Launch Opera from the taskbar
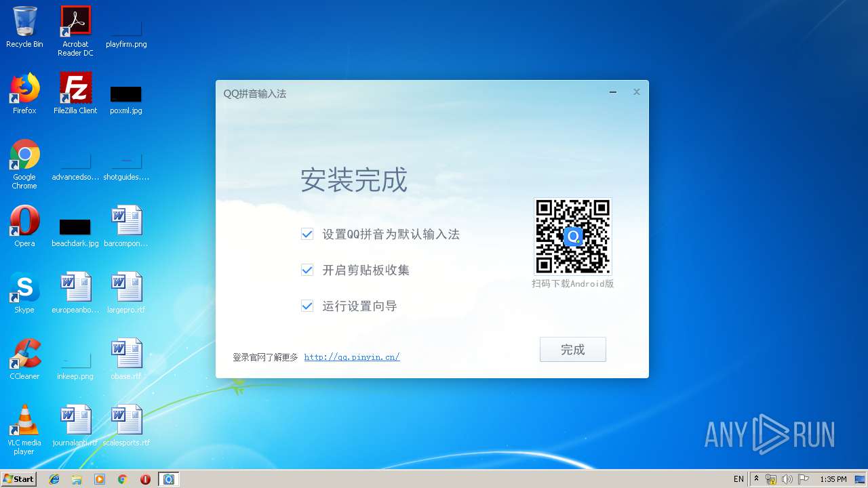Viewport: 868px width, 488px height. tap(145, 479)
